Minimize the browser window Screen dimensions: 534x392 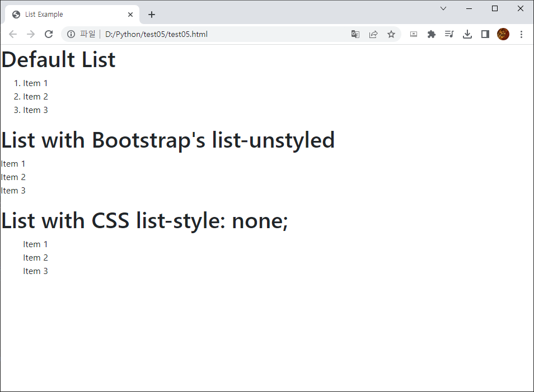point(469,8)
